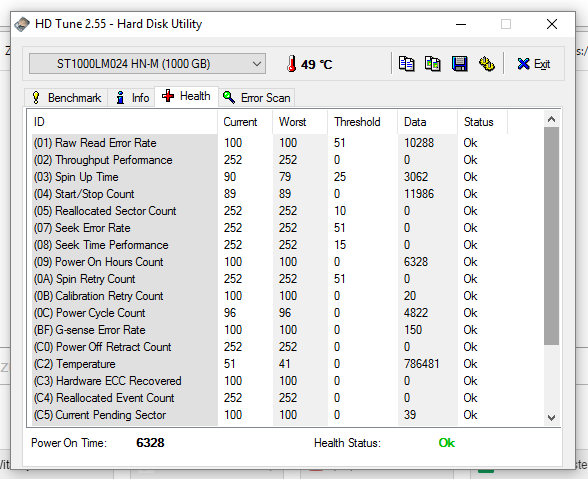Click the copy screenshot to clipboard icon

(x=433, y=64)
